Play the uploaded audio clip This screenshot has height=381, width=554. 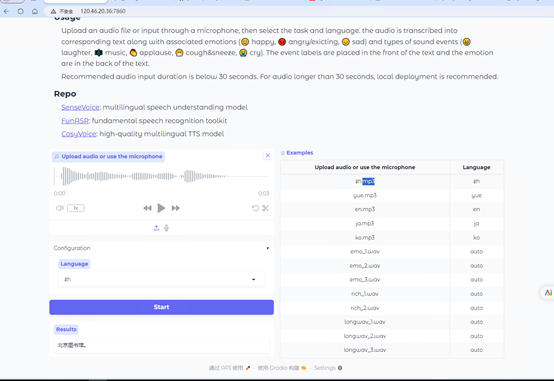coord(161,208)
